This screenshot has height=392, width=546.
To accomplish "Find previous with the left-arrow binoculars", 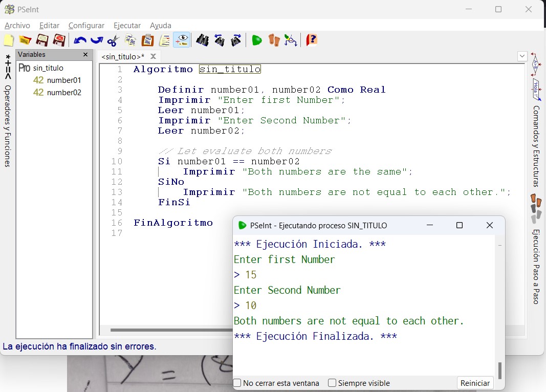I will point(220,40).
